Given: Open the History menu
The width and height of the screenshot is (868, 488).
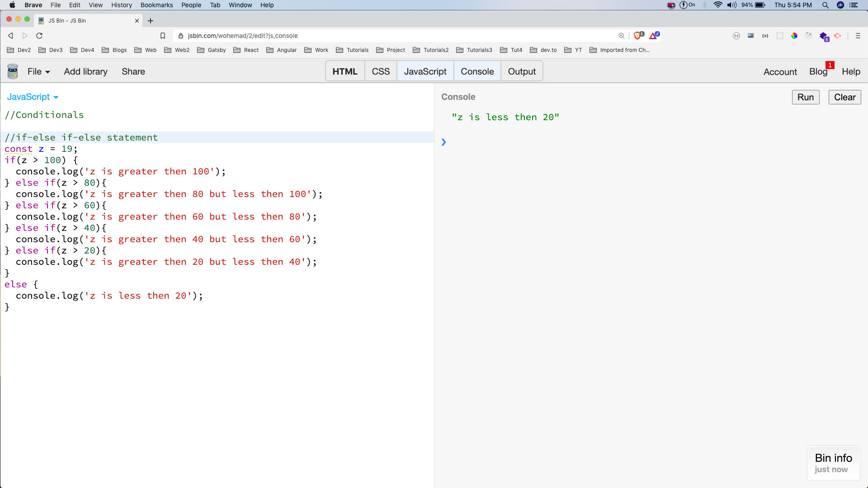Looking at the screenshot, I should [122, 5].
